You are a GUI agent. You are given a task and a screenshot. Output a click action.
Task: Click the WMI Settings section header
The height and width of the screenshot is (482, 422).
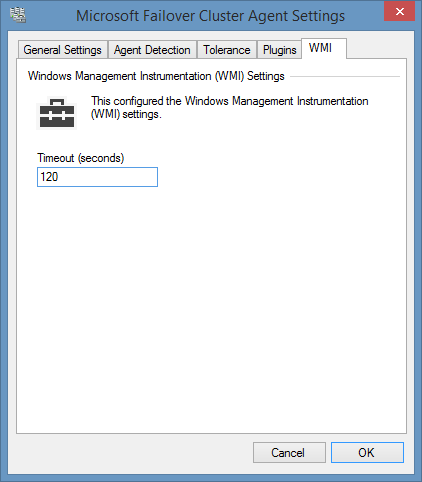(x=156, y=76)
